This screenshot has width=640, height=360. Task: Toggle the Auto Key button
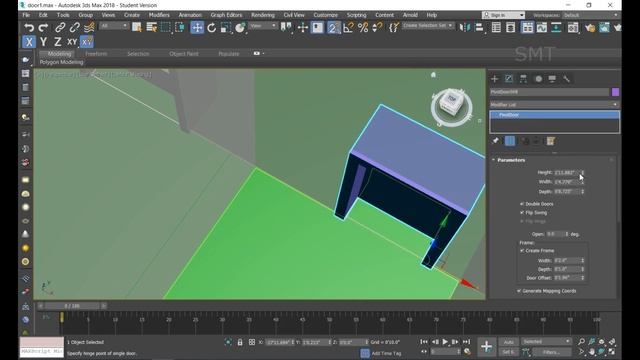point(508,342)
